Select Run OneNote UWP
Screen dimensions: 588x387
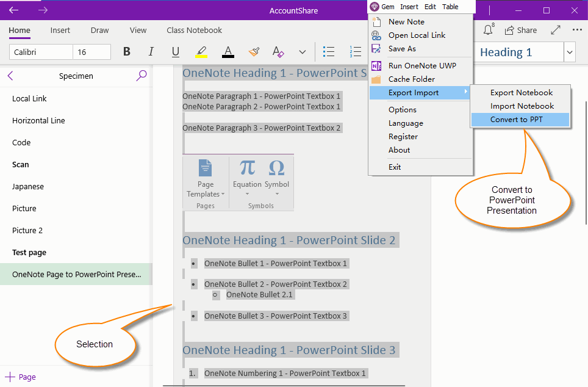(x=420, y=66)
